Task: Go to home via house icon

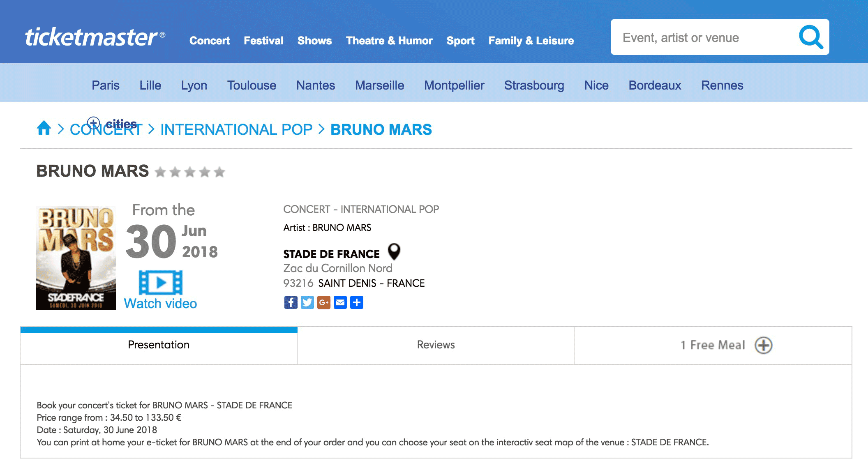Action: pos(44,128)
